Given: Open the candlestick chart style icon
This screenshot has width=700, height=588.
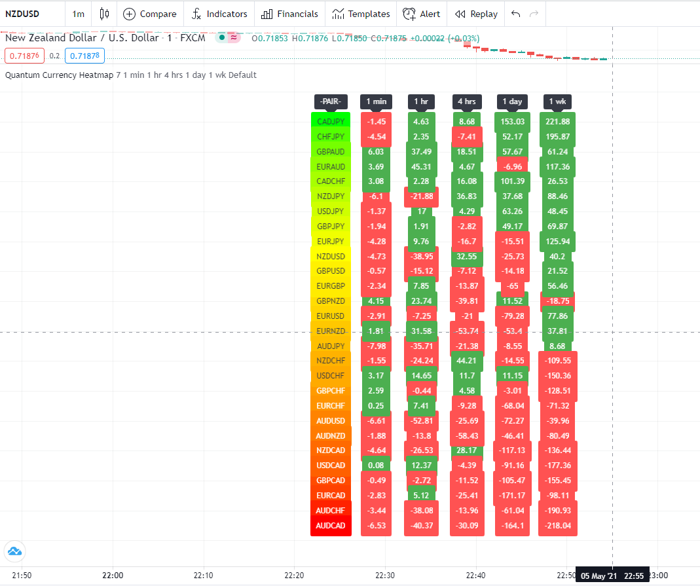Looking at the screenshot, I should [104, 13].
